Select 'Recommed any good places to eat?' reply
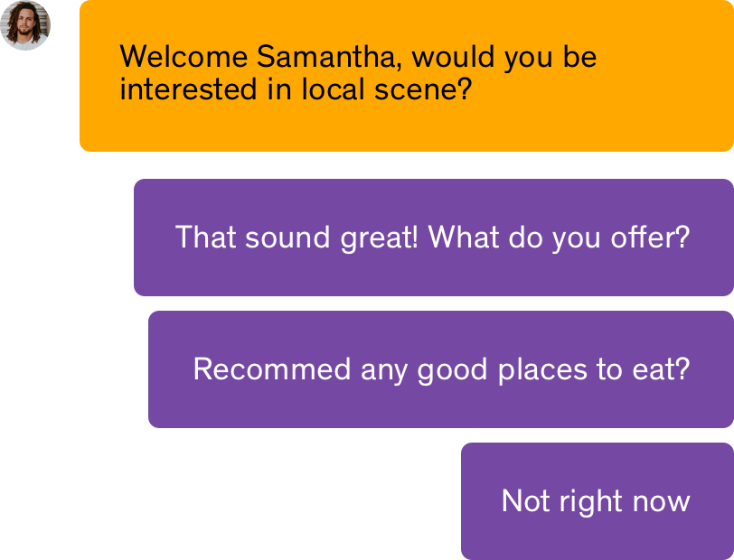The width and height of the screenshot is (734, 560). pos(441,369)
